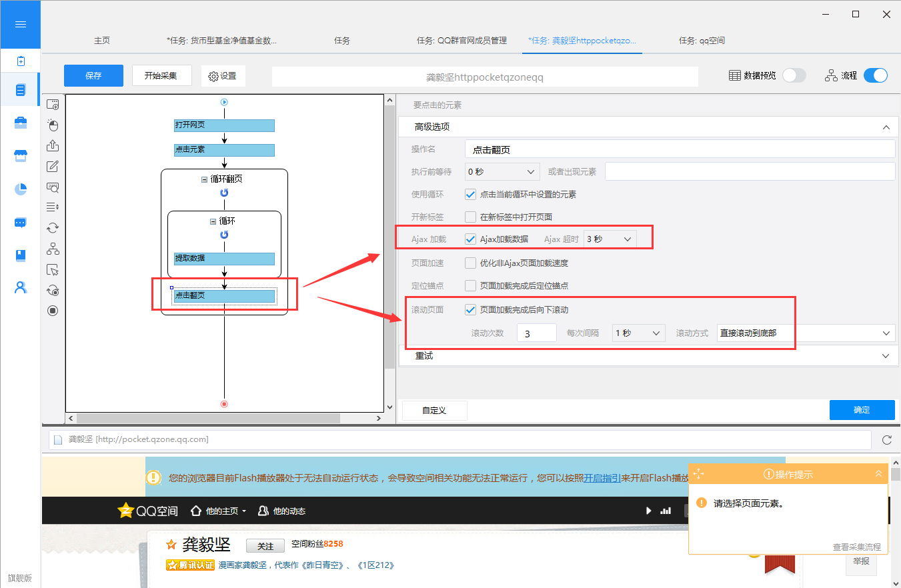Toggle the 流程 switch off
The height and width of the screenshot is (588, 901).
click(876, 75)
